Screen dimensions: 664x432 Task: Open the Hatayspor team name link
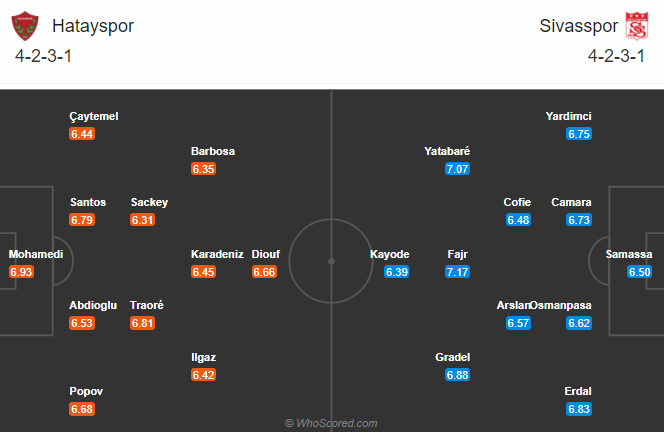(93, 26)
